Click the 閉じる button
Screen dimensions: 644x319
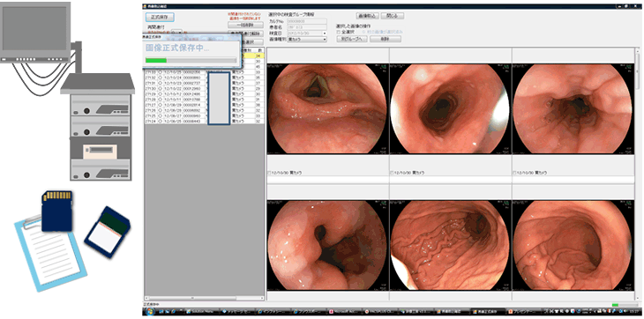click(393, 16)
